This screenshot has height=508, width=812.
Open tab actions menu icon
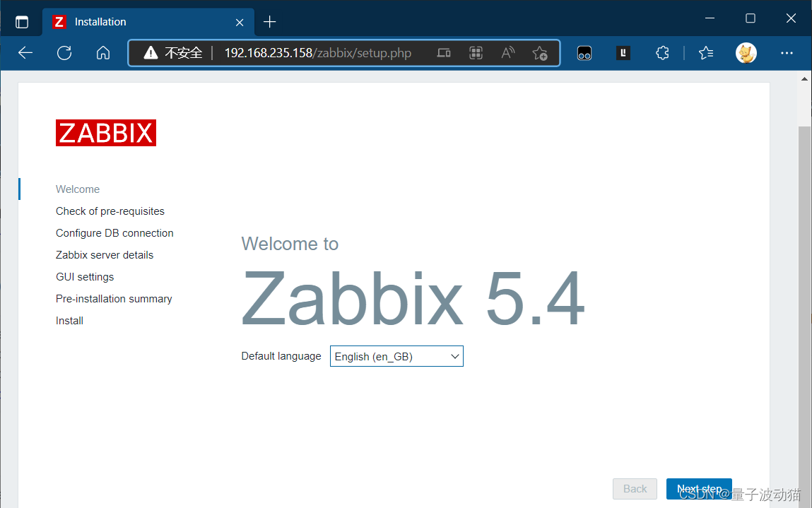pos(22,22)
